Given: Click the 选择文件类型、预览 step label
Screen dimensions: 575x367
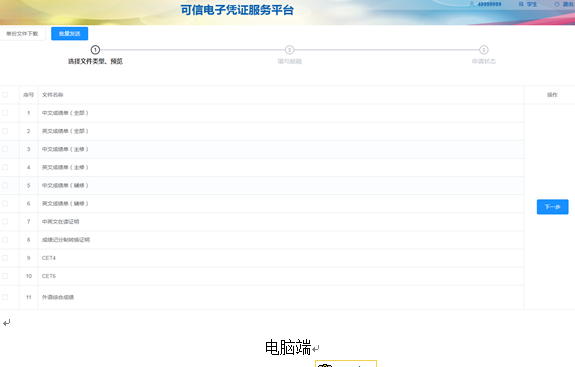Looking at the screenshot, I should 95,61.
